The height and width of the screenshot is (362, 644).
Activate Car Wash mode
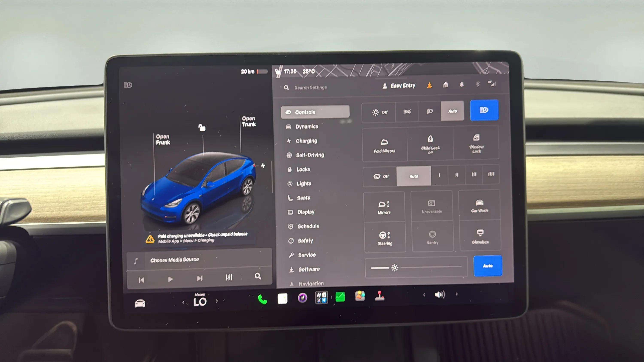click(479, 205)
